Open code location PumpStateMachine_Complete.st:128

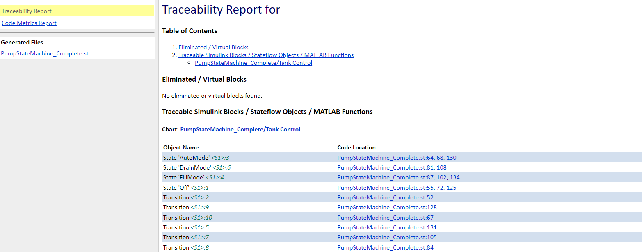[387, 207]
